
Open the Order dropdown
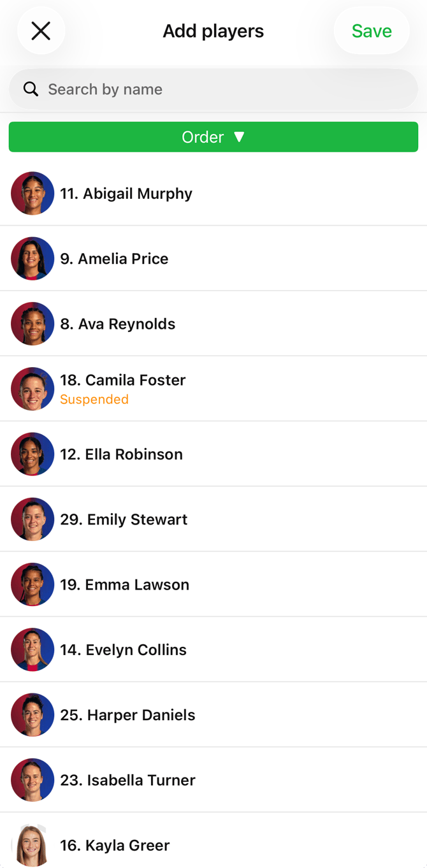[x=213, y=137]
